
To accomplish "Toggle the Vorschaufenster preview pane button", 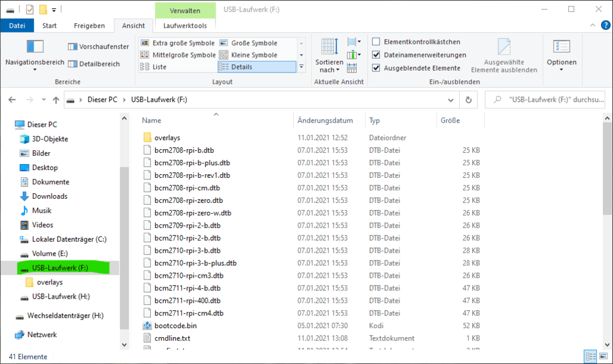I will tap(98, 47).
